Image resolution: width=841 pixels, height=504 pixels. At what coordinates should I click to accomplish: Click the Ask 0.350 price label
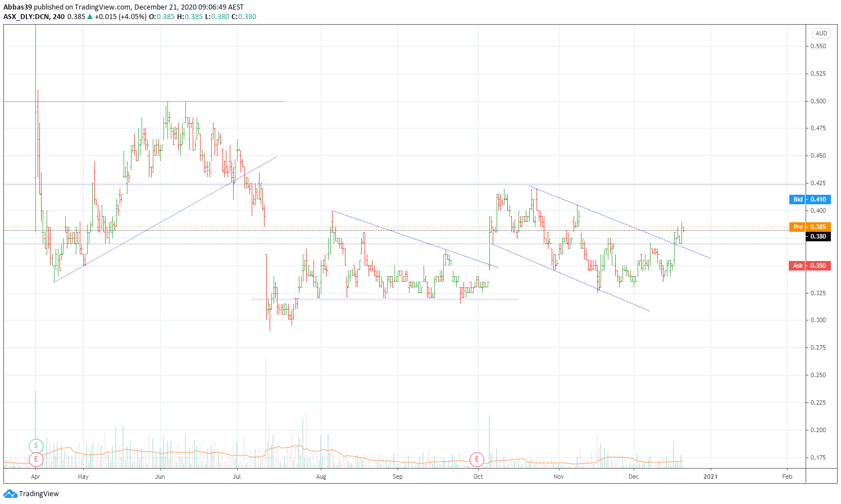click(810, 265)
